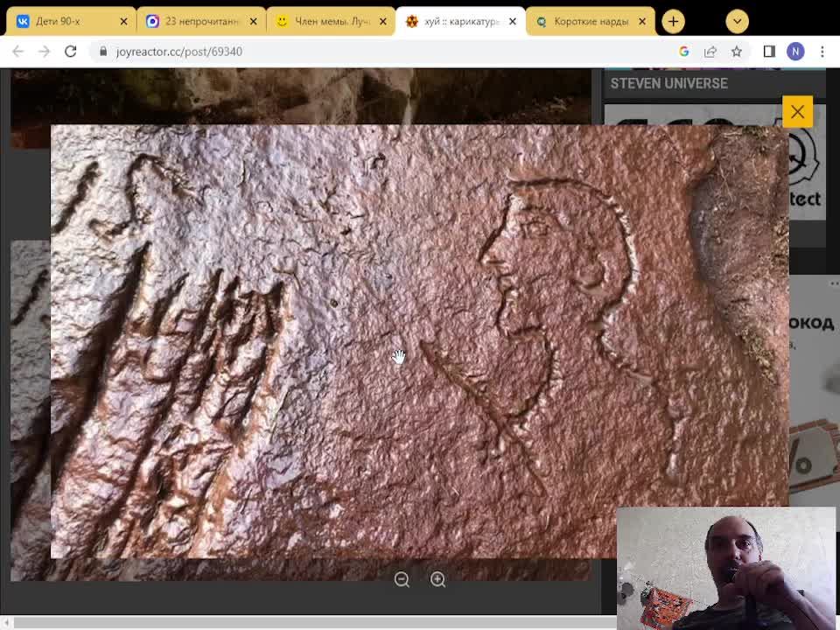This screenshot has height=630, width=840.
Task: View site security lock info
Action: (x=103, y=52)
